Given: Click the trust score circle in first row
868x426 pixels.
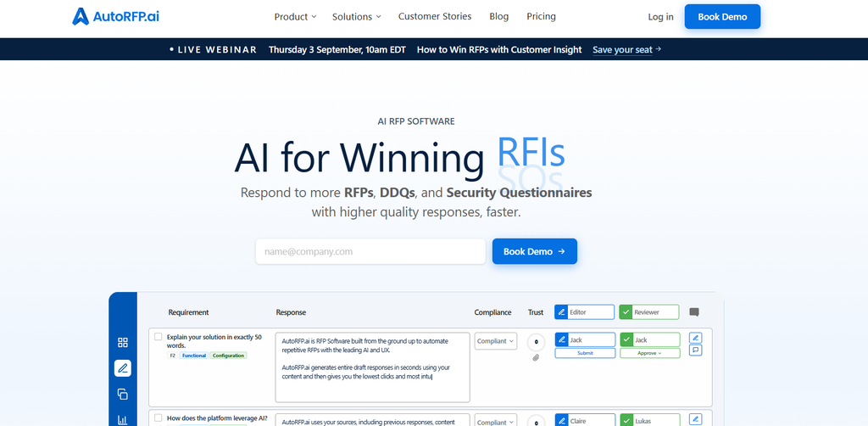Looking at the screenshot, I should [x=536, y=342].
